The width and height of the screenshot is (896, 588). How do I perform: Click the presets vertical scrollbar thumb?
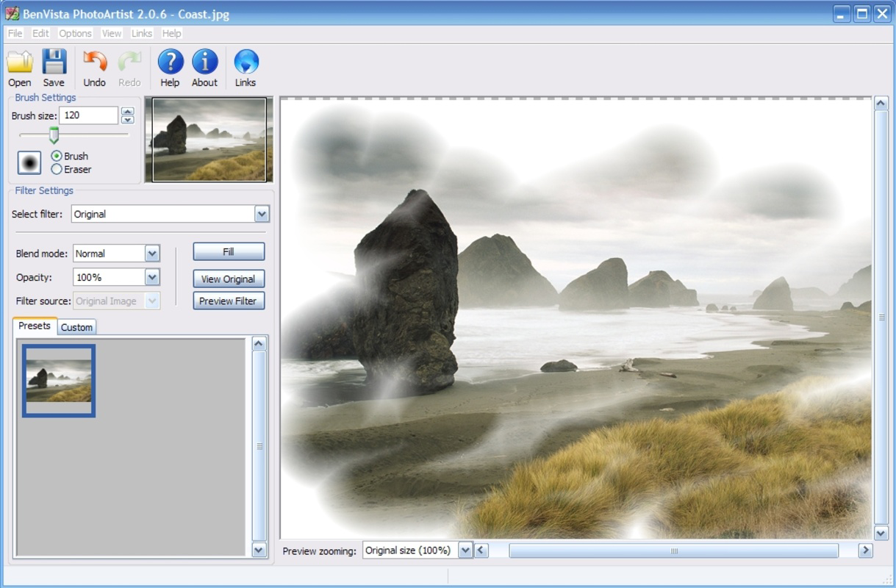(x=259, y=446)
